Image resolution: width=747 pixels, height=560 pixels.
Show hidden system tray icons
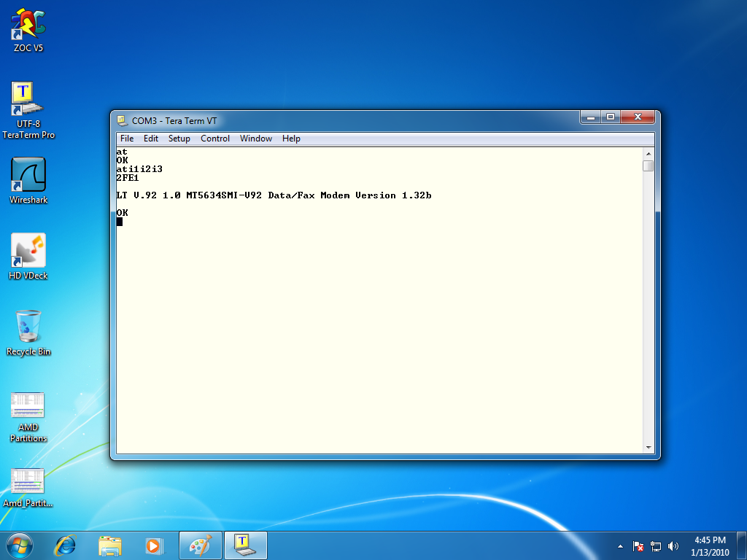click(x=620, y=545)
